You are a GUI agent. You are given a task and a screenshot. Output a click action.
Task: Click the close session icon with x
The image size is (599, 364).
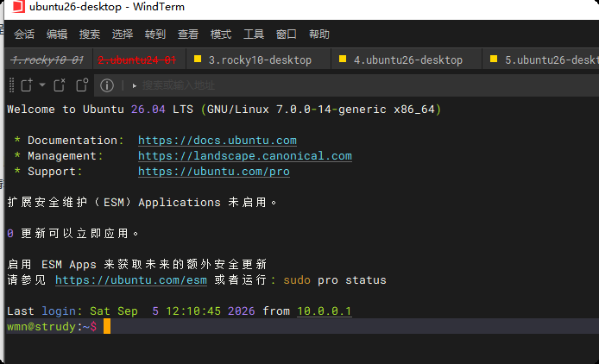click(x=60, y=85)
